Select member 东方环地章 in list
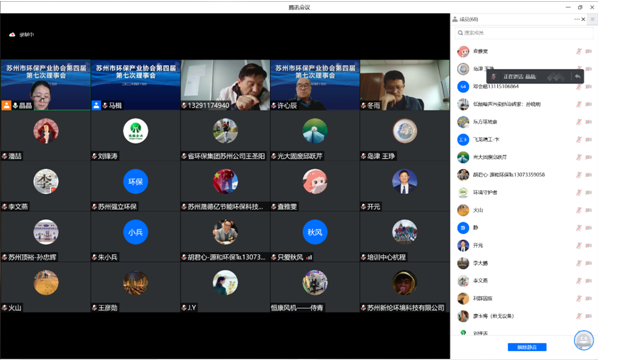Screen dimensions: 618x360 click(x=524, y=122)
